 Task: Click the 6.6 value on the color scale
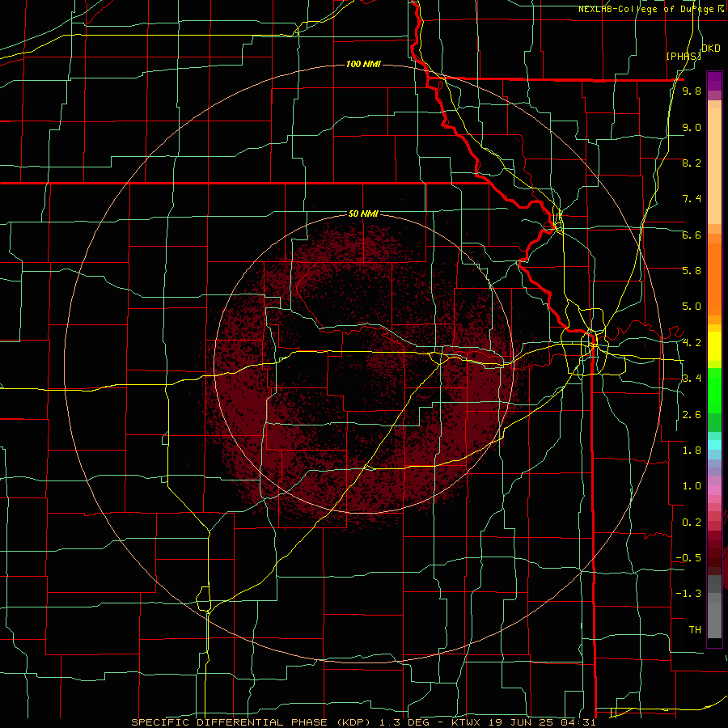692,235
